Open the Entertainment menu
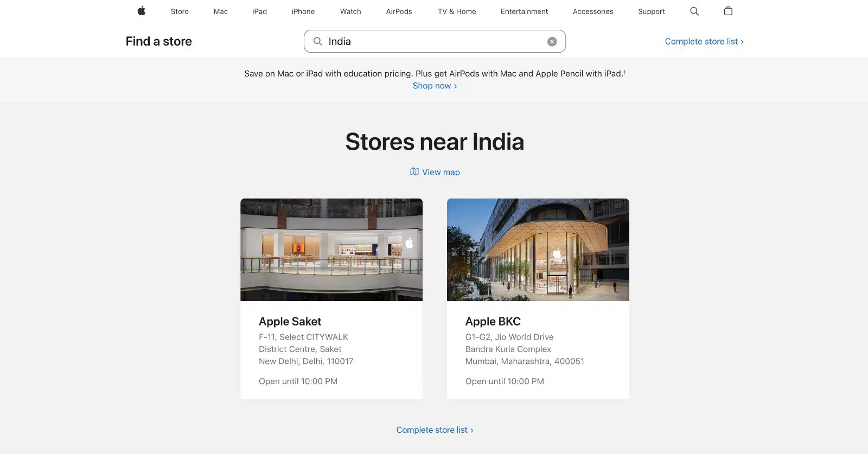 (x=524, y=11)
